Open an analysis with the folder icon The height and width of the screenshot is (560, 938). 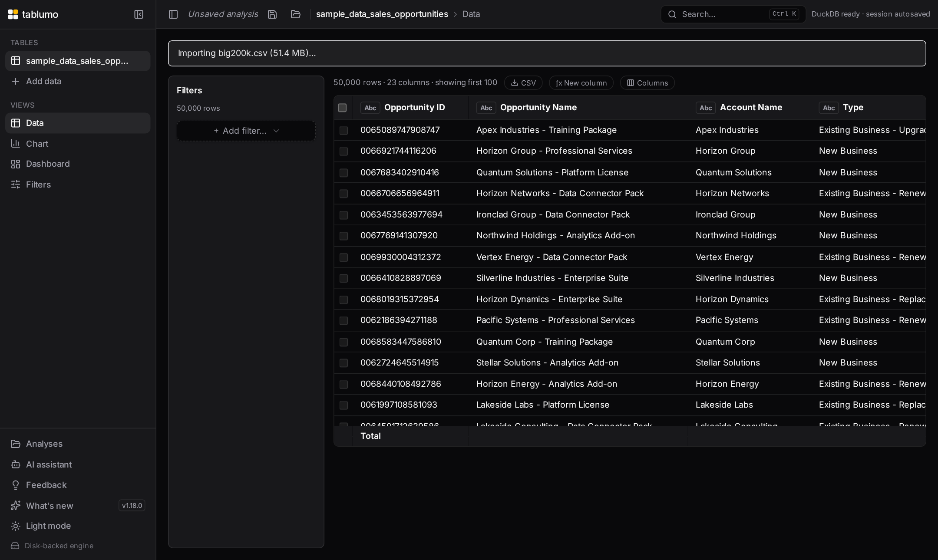pos(296,14)
